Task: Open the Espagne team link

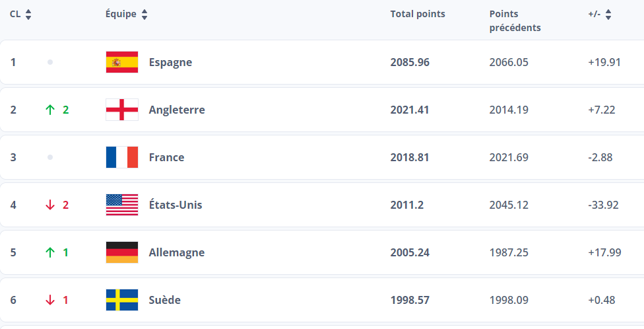Action: click(x=170, y=62)
